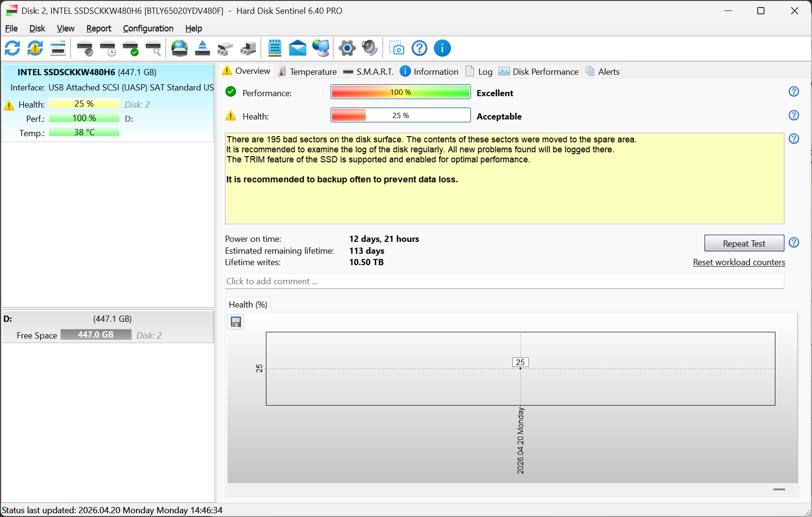Click the disk with clock icon

pos(108,48)
